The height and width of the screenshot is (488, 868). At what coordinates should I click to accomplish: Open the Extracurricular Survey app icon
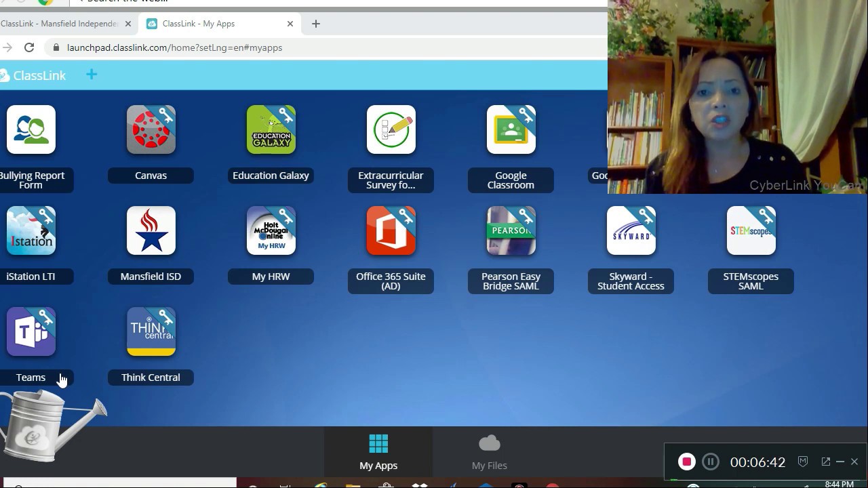point(391,129)
